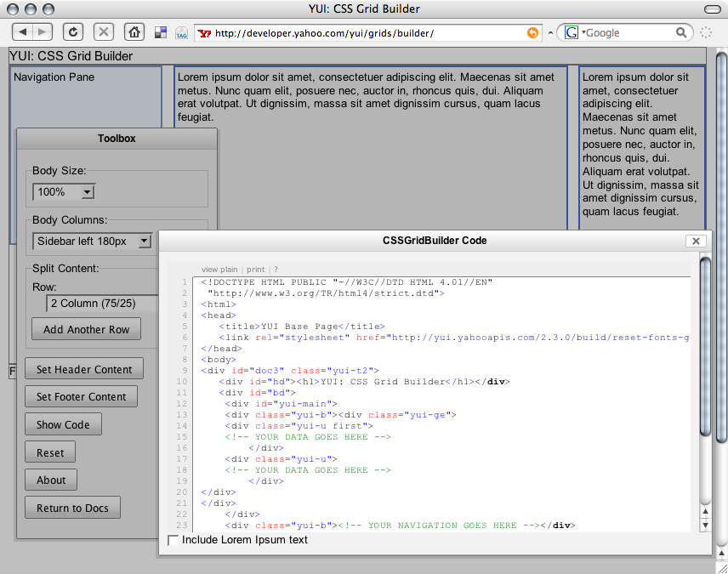
Task: Click the Body Columns: label
Action: (x=70, y=219)
